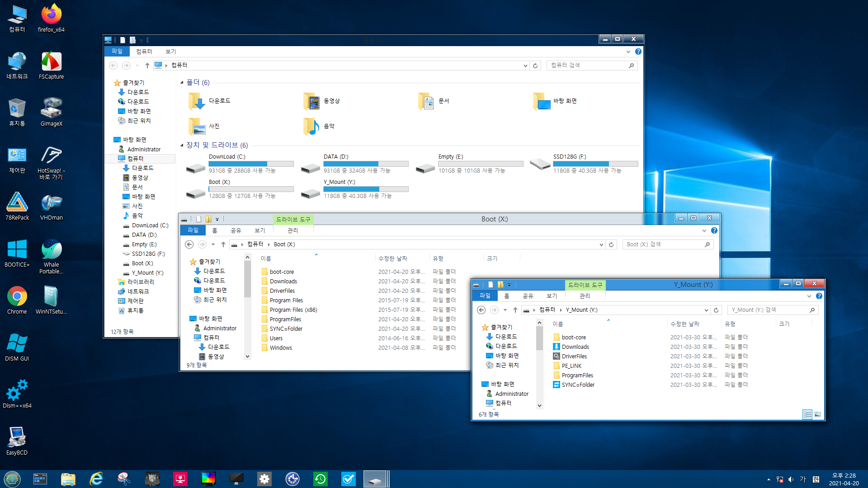
Task: Click the DATA (D:) capacity bar
Action: pyautogui.click(x=366, y=164)
